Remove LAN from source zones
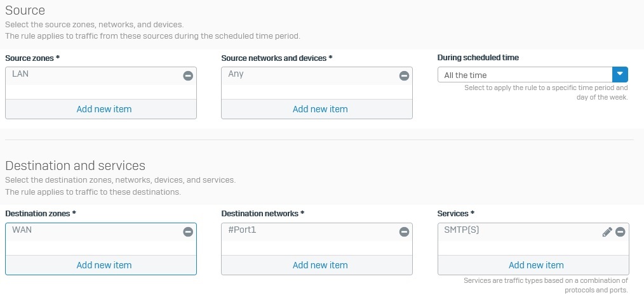The width and height of the screenshot is (644, 300). 188,75
